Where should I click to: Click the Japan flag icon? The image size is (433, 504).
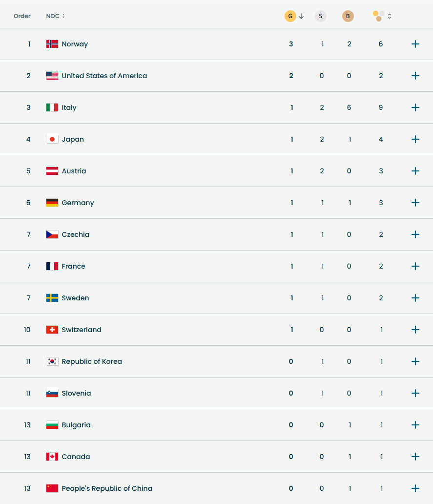pyautogui.click(x=52, y=139)
